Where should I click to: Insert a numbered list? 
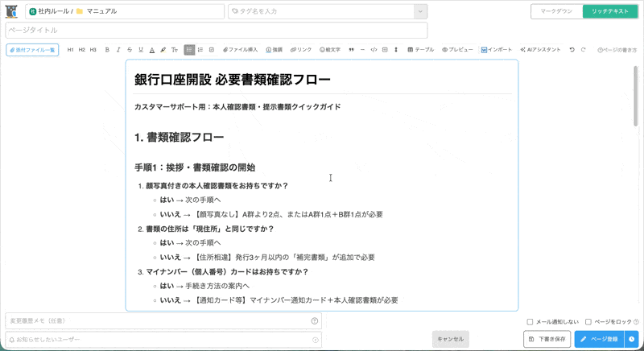(x=200, y=50)
